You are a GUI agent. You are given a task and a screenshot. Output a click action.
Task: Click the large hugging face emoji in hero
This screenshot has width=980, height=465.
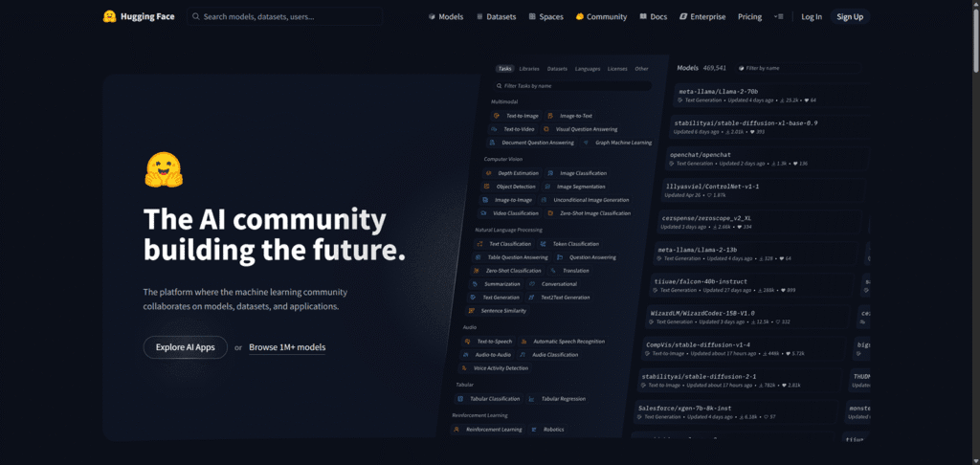click(x=163, y=170)
